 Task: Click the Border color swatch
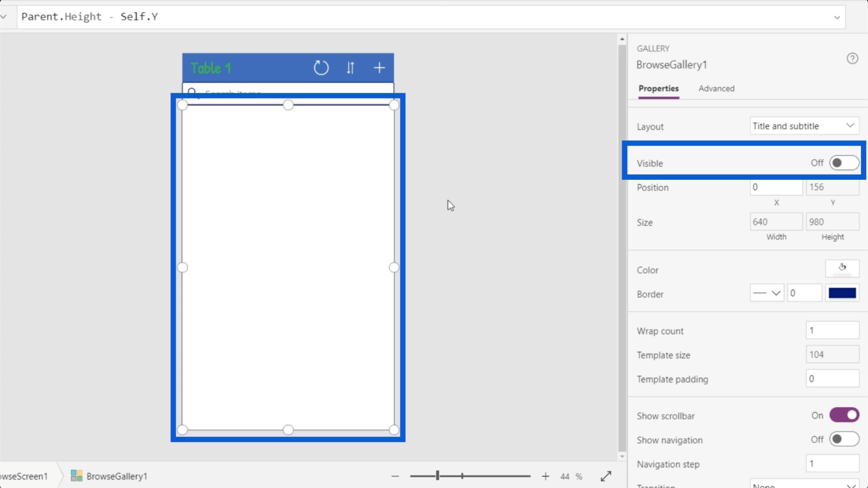click(x=842, y=293)
